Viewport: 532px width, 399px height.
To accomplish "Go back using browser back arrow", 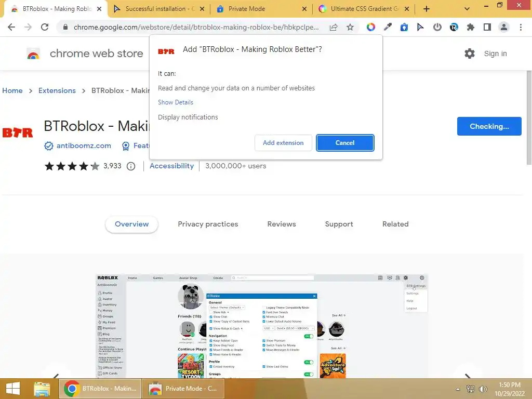I will click(11, 27).
